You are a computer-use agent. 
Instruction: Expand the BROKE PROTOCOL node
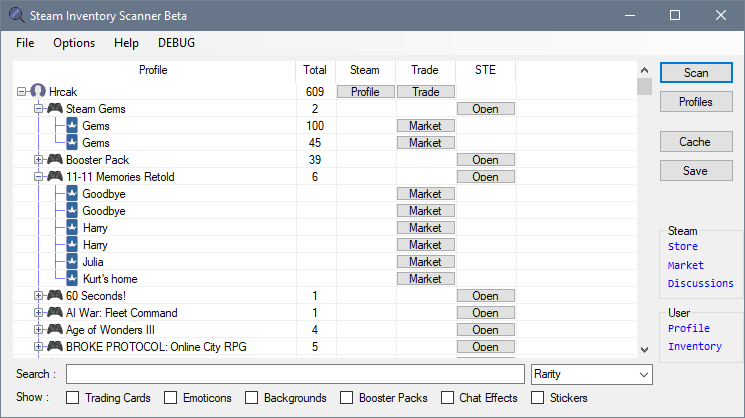[x=38, y=346]
